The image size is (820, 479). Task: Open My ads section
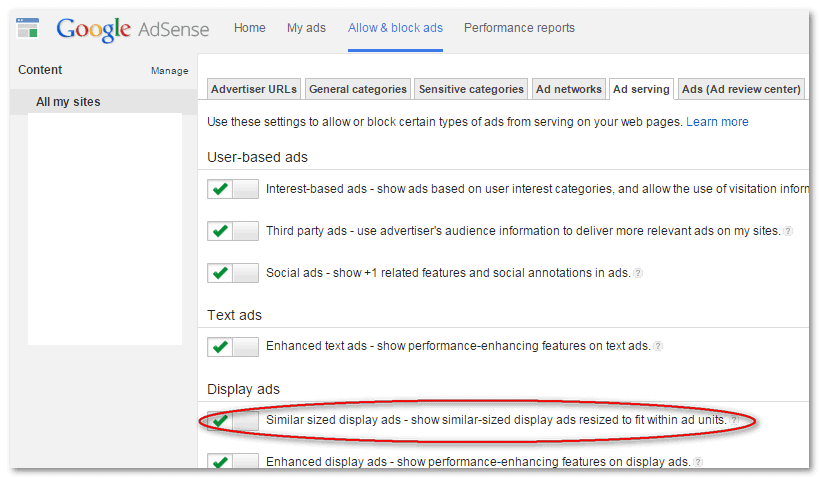point(306,28)
